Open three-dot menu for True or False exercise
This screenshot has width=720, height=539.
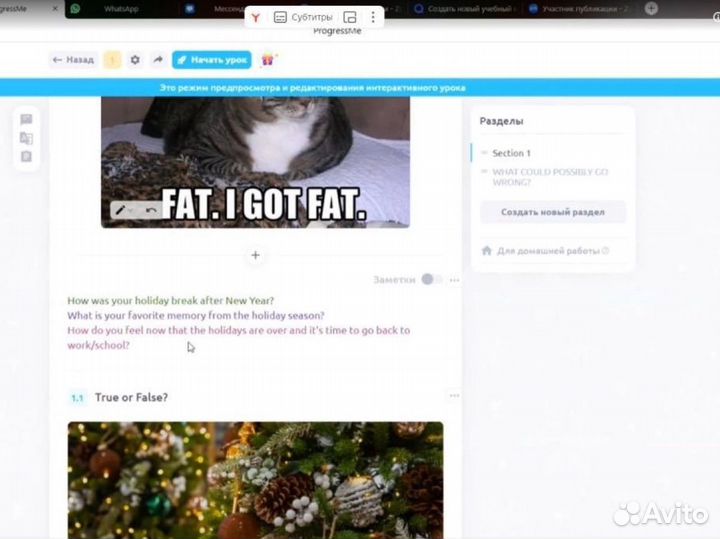[455, 396]
